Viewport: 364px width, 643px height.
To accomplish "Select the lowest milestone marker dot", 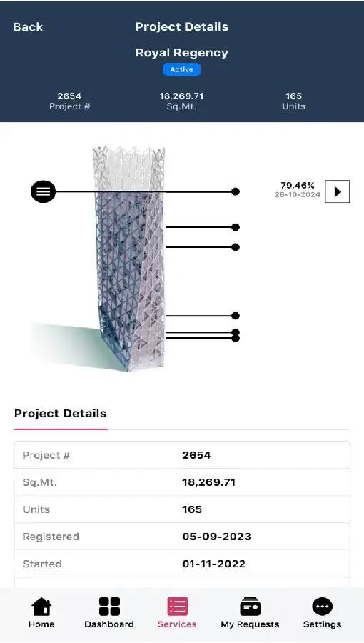I will click(x=236, y=339).
